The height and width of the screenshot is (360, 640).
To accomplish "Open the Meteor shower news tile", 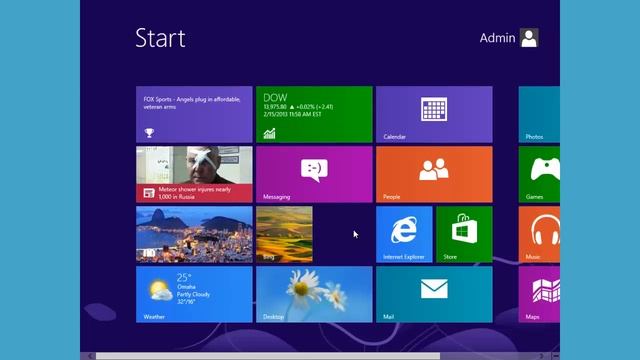I will pos(194,174).
